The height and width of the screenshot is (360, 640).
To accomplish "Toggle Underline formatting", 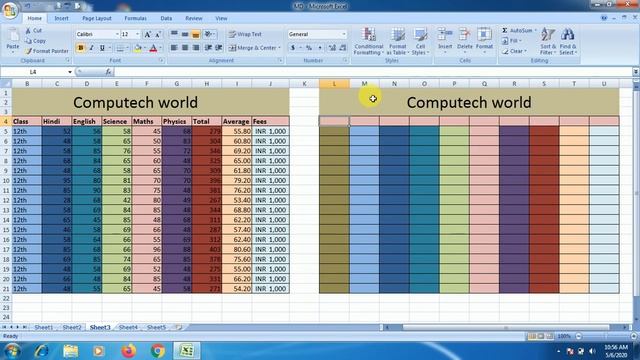I will pyautogui.click(x=102, y=48).
